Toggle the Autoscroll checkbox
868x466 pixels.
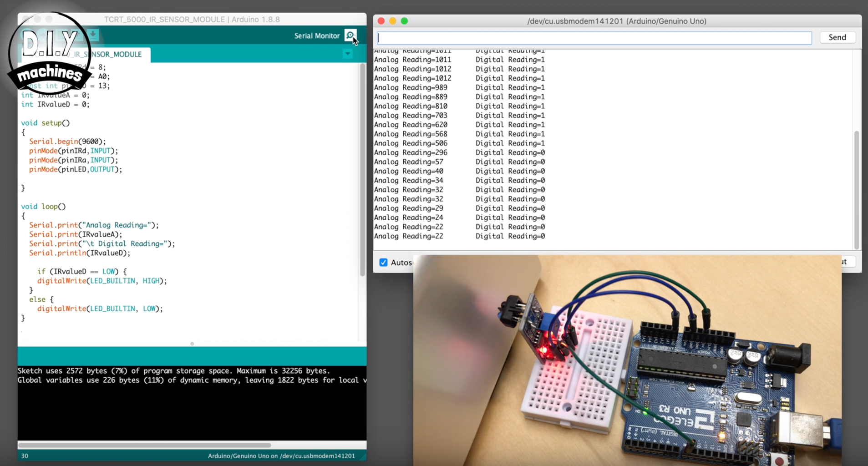pyautogui.click(x=383, y=263)
